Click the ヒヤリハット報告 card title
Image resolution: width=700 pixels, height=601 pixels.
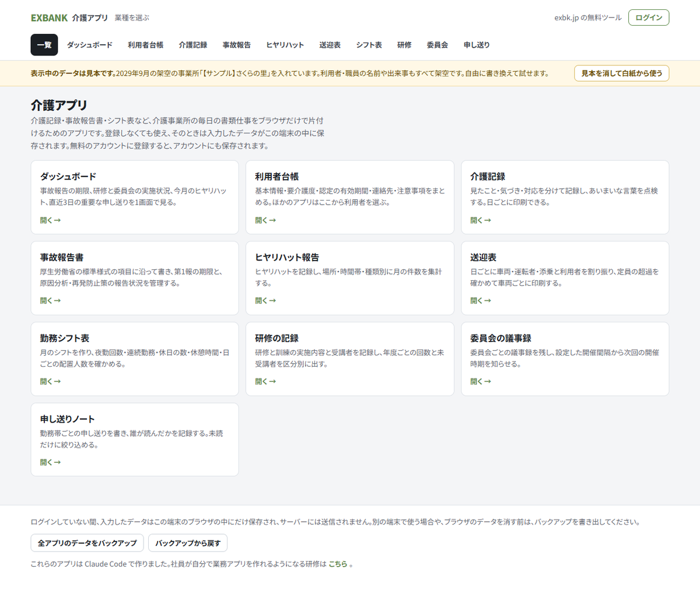[x=287, y=257]
